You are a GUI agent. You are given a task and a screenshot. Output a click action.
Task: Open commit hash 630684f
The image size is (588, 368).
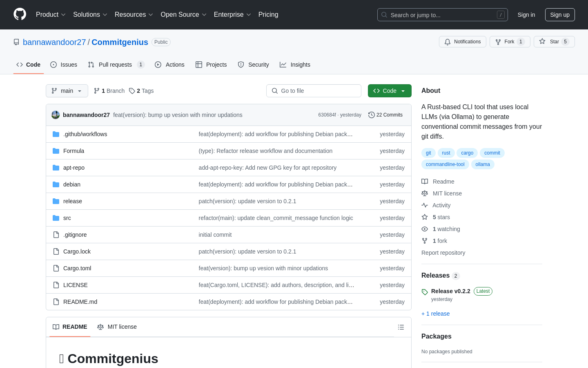coord(327,115)
